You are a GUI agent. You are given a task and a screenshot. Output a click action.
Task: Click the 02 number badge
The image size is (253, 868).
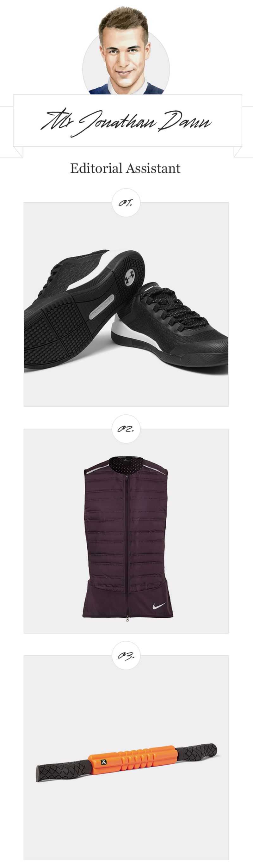[x=126, y=429]
